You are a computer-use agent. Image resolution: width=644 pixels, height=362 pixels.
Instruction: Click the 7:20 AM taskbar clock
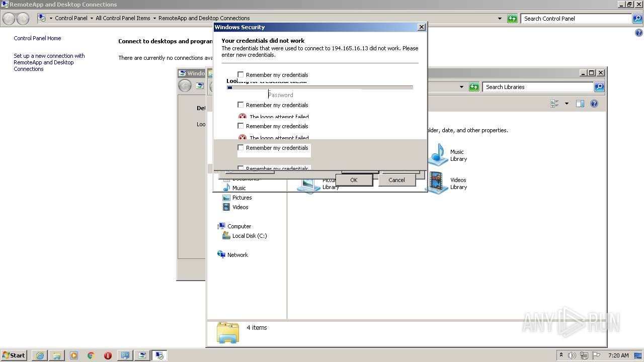tap(618, 355)
